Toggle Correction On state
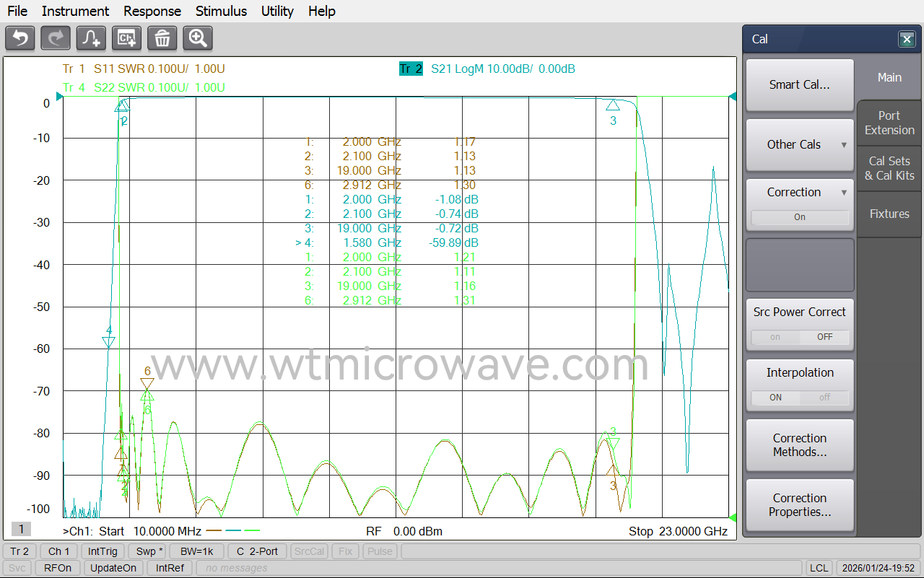Screen dimensions: 924x578 tap(800, 216)
